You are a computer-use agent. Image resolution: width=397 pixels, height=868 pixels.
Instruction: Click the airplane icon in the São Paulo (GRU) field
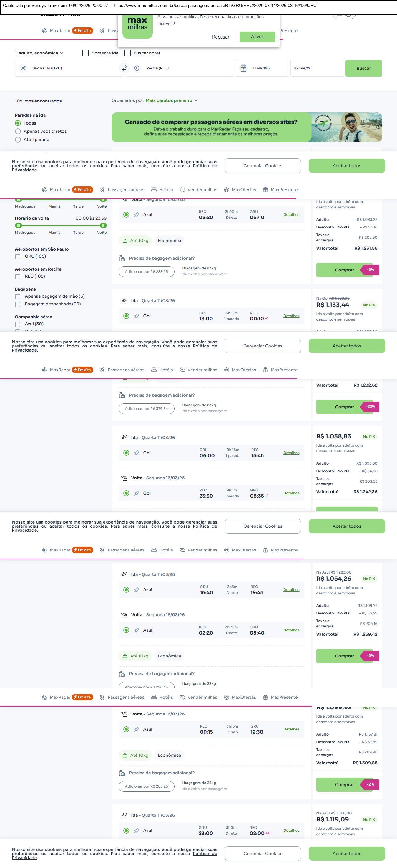pos(23,68)
